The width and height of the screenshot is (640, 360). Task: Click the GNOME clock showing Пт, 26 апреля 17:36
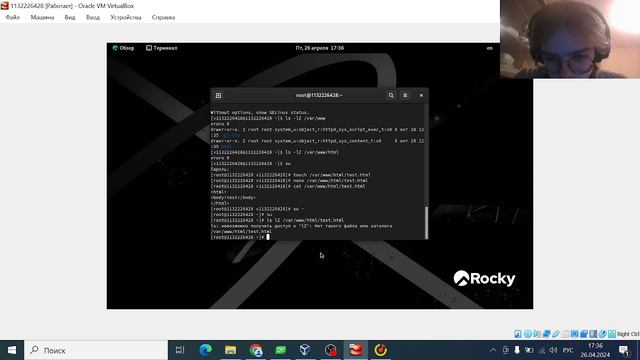point(320,48)
